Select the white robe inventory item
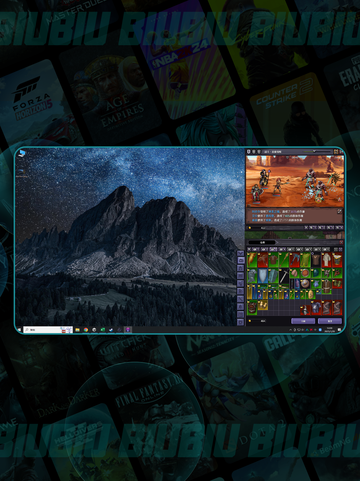 tap(327, 260)
